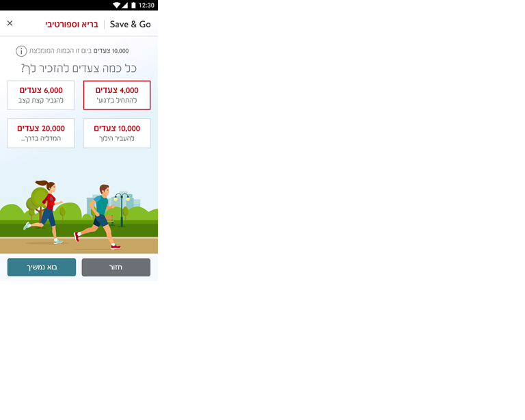This screenshot has height=420, width=525.
Task: Tap the בריא וספורטיבי header label
Action: (72, 24)
